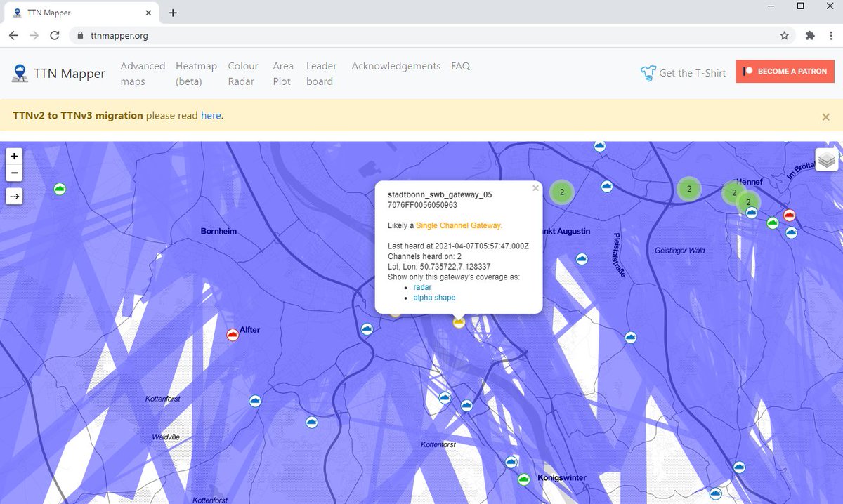
Task: Open the FAQ page
Action: (x=461, y=66)
